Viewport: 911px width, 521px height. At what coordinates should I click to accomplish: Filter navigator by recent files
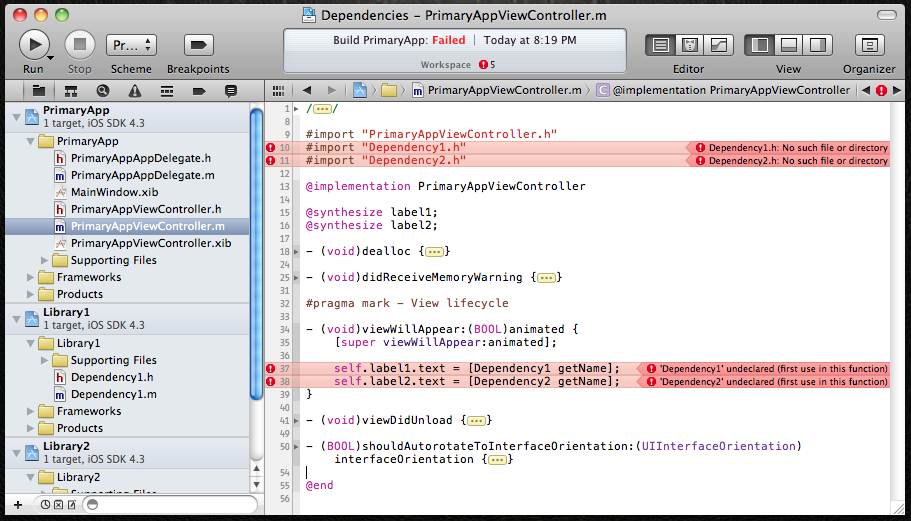pyautogui.click(x=45, y=505)
